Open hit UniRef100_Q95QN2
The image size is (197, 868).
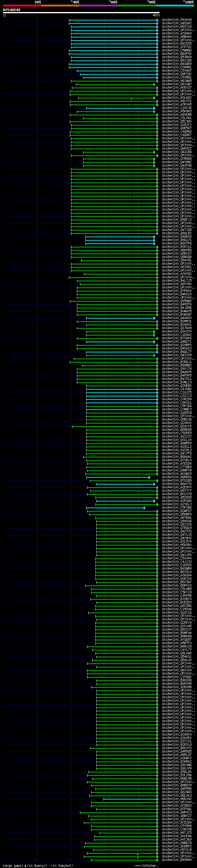pyautogui.click(x=177, y=301)
